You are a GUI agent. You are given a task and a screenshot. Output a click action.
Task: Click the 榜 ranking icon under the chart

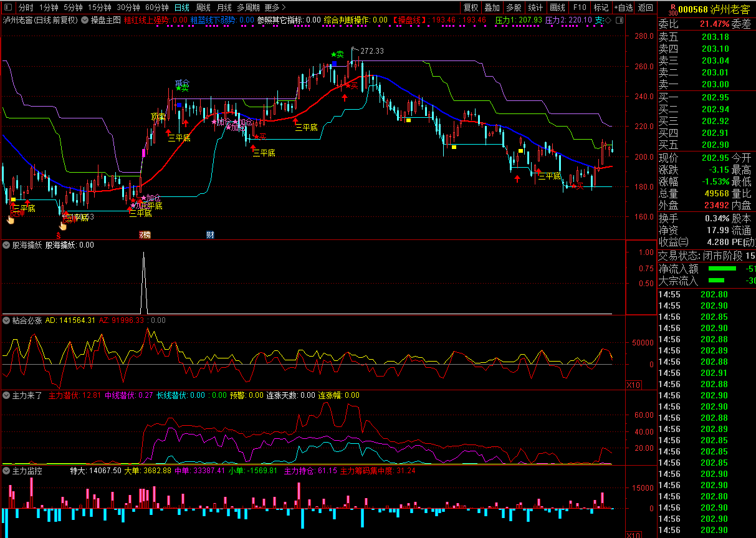coord(145,235)
